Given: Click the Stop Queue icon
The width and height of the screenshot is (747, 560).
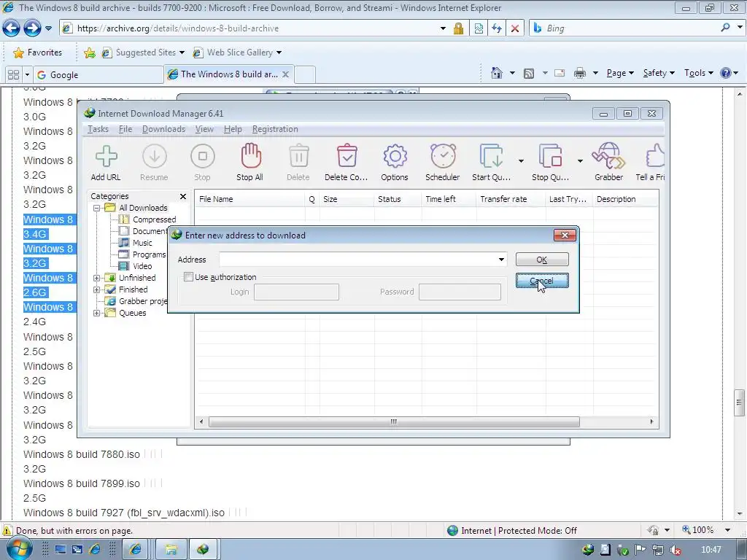Looking at the screenshot, I should click(x=550, y=156).
